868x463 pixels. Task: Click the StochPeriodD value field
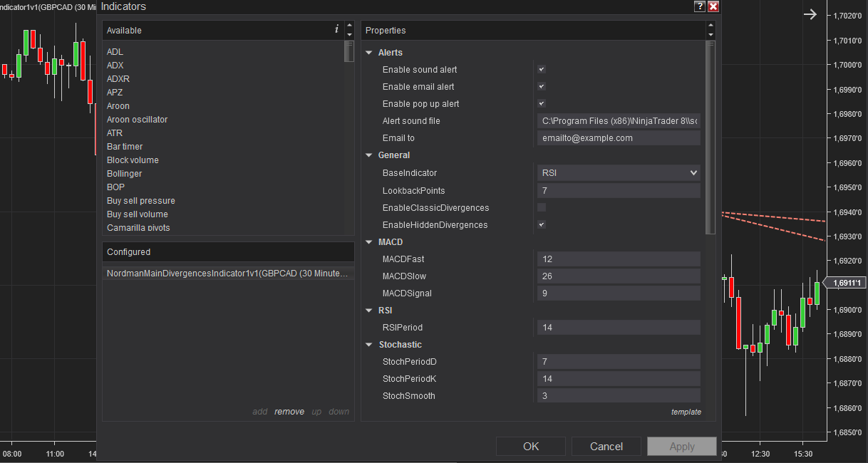click(x=619, y=362)
